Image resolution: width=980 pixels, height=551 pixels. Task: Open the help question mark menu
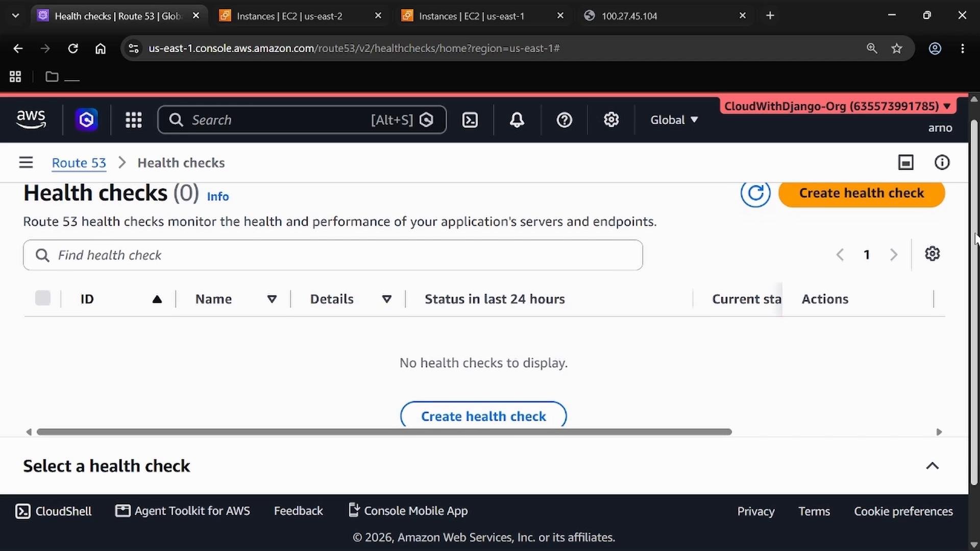point(564,120)
